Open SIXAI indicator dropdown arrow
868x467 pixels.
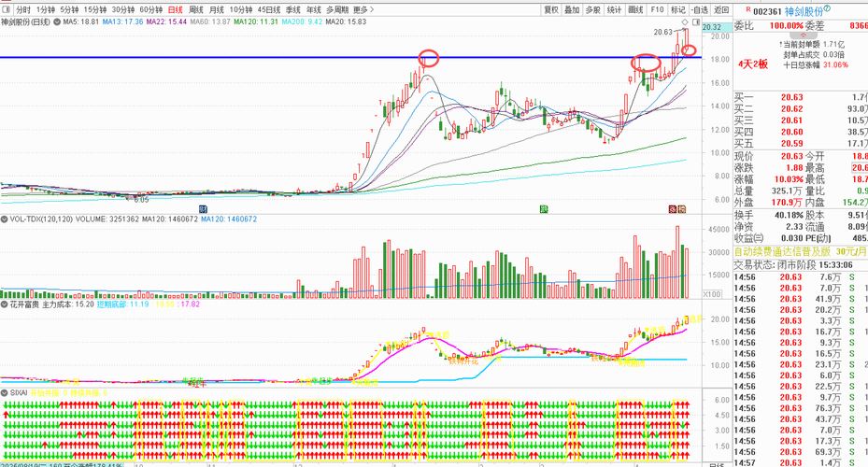5,393
